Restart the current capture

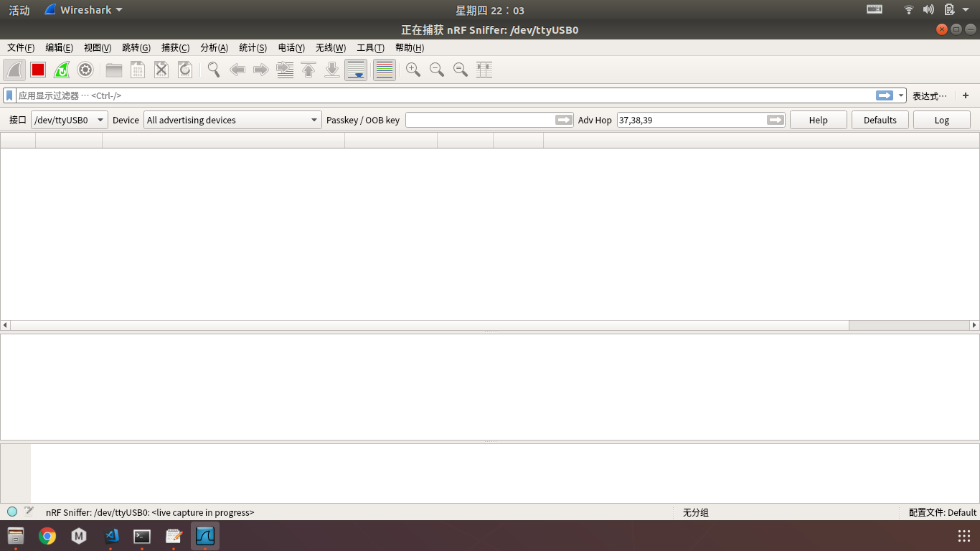click(x=62, y=70)
